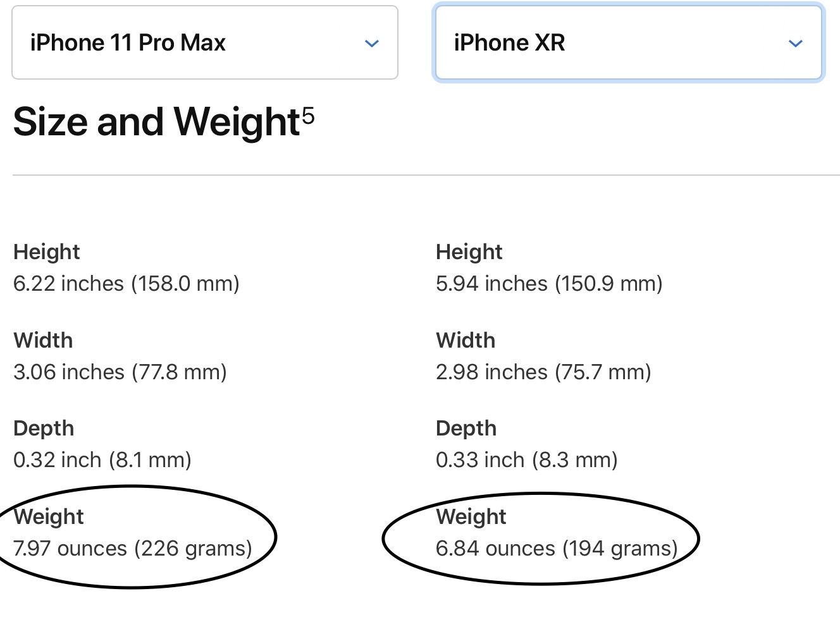
Task: Open the iPhone 11 Pro Max model dropdown
Action: click(204, 43)
